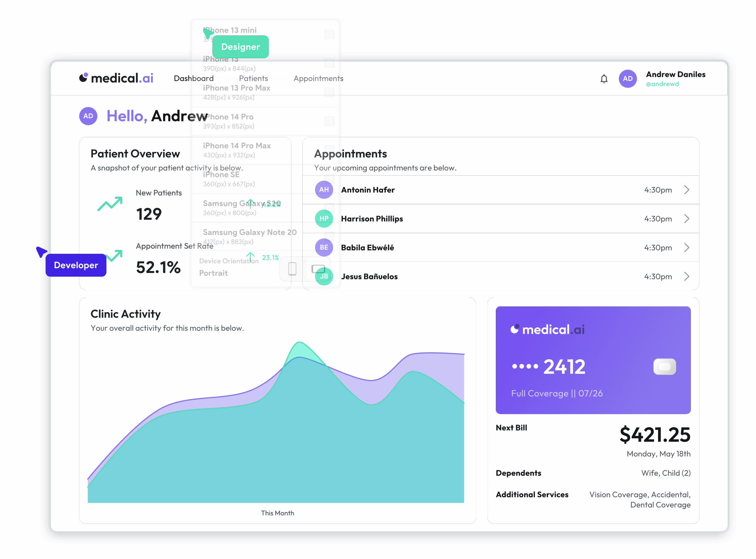This screenshot has width=756, height=559.
Task: Open Jesus Bañuelos appointment name
Action: click(369, 276)
